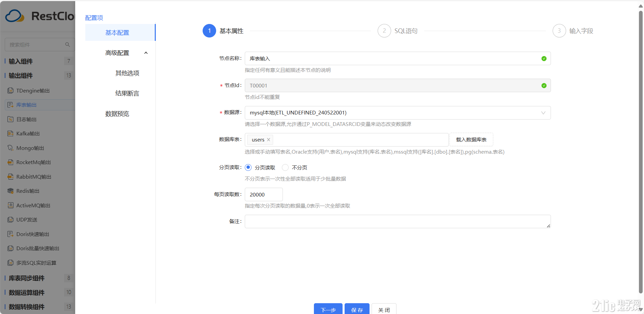
Task: Click the 关闭 button
Action: tap(384, 309)
